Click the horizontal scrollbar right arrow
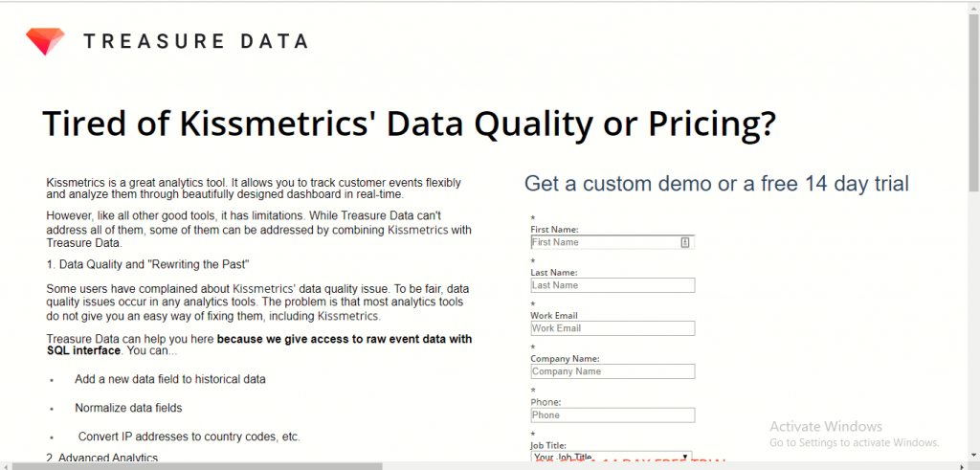 click(x=961, y=465)
